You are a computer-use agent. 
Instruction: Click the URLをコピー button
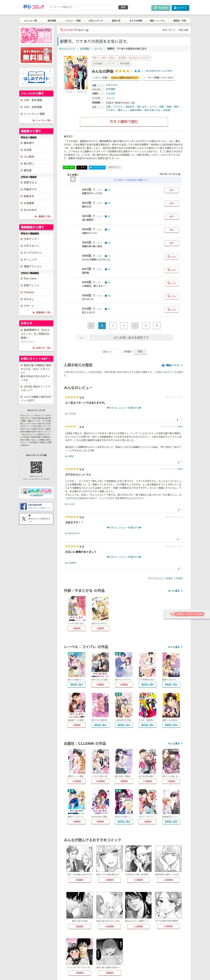pos(114,167)
